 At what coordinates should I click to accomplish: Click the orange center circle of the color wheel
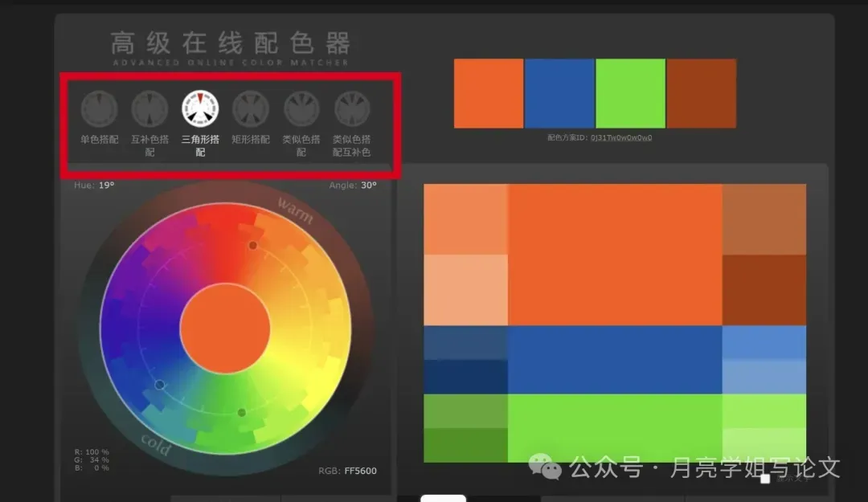click(x=225, y=329)
